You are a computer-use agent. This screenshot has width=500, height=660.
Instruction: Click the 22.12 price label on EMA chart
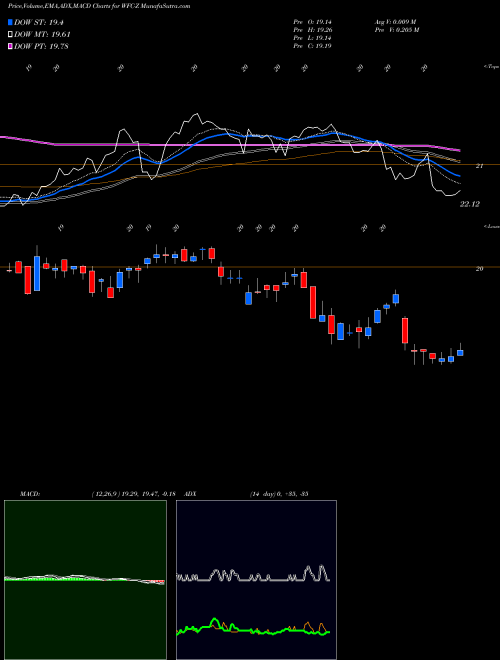[x=470, y=204]
